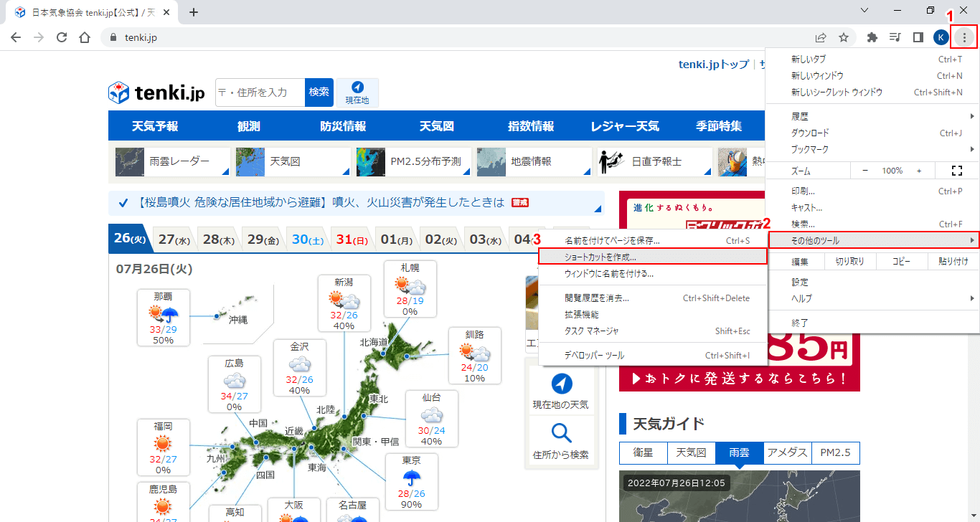This screenshot has width=980, height=522.
Task: Select the 30(土) date tab
Action: 307,239
